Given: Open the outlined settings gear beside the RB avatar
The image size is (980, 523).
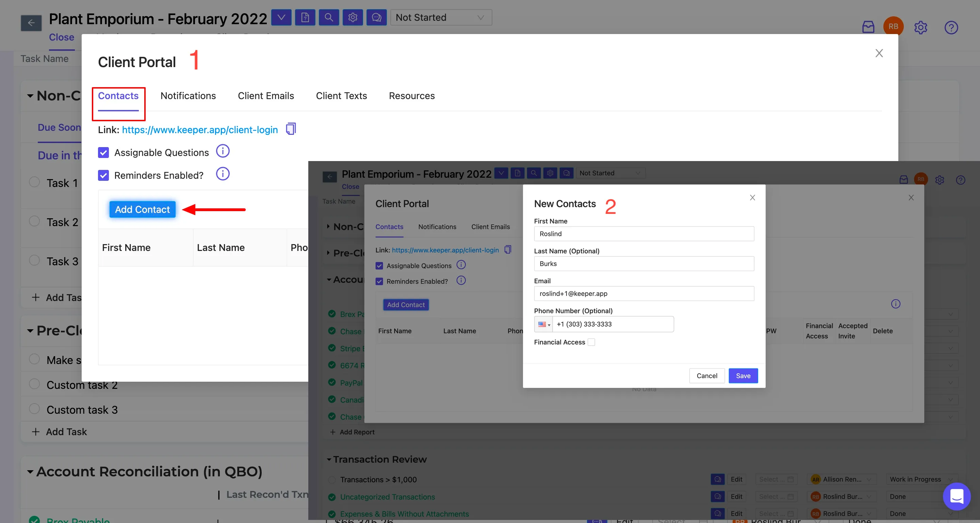Looking at the screenshot, I should (921, 27).
